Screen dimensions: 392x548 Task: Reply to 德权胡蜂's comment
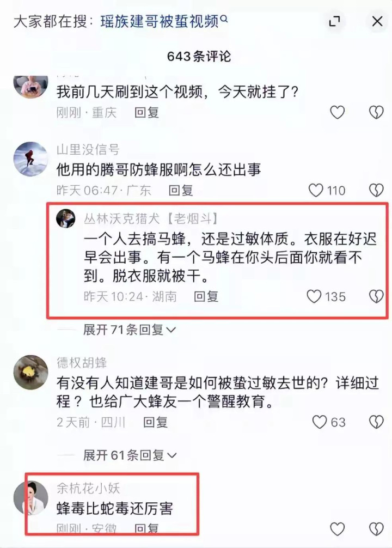pyautogui.click(x=156, y=422)
